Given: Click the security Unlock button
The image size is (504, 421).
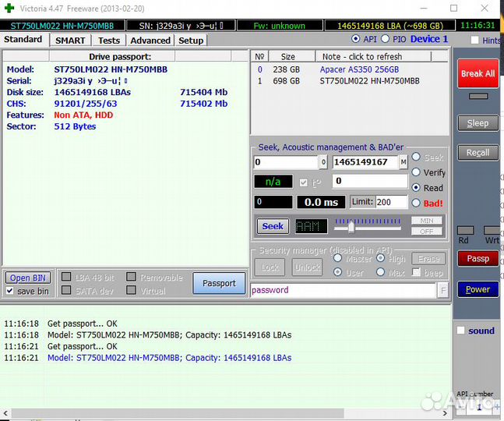Looking at the screenshot, I should coord(307,267).
